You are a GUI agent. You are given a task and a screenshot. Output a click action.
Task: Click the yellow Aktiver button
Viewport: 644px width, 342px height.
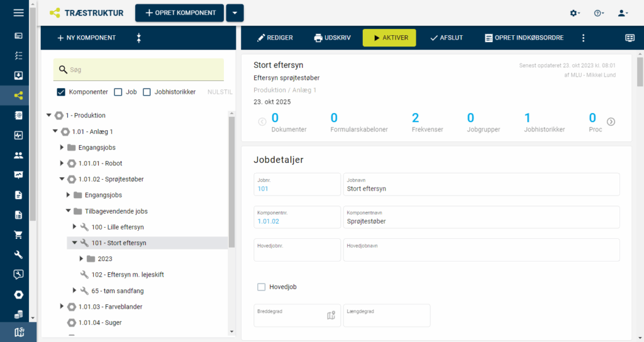pos(389,38)
